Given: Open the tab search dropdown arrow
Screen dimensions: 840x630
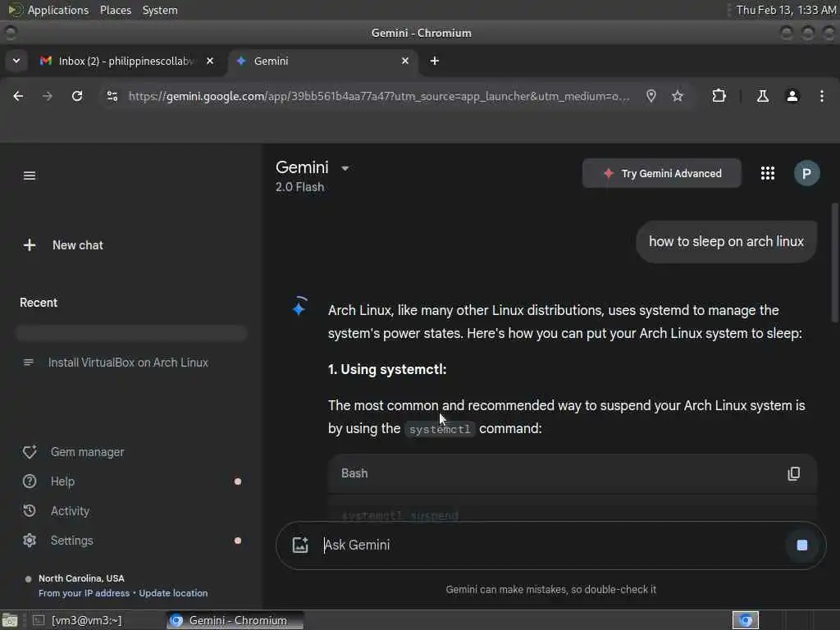Looking at the screenshot, I should click(x=16, y=61).
